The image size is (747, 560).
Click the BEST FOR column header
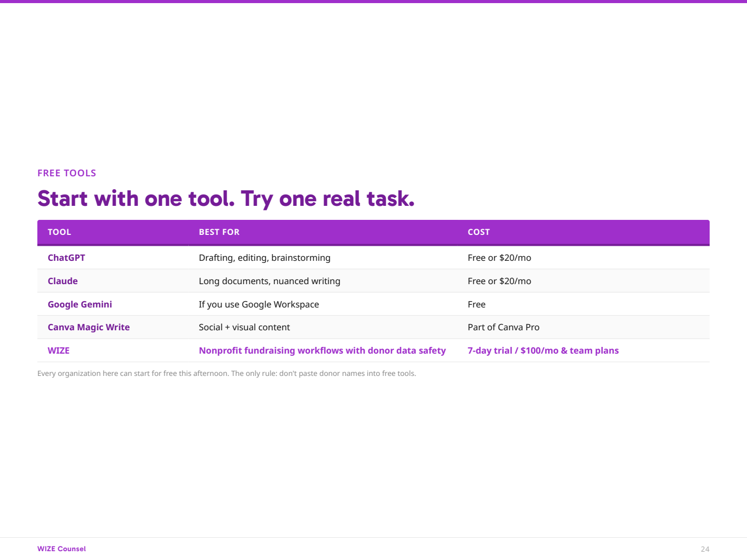(219, 232)
